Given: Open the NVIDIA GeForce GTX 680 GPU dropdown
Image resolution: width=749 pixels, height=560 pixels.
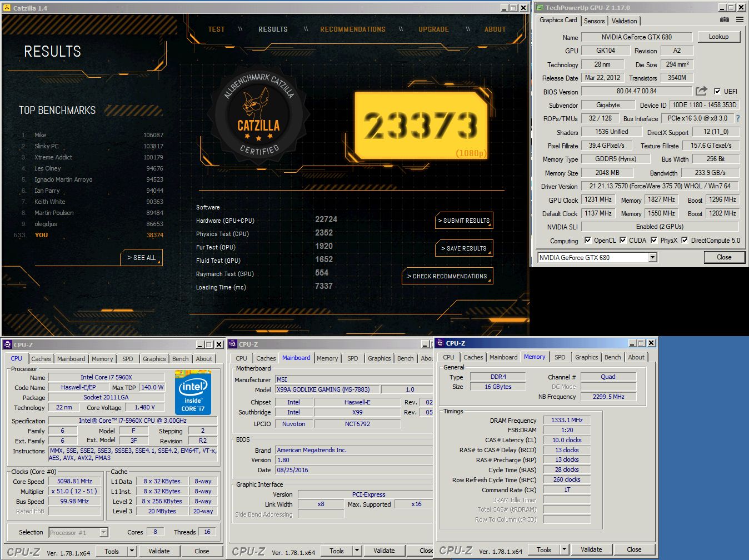Looking at the screenshot, I should click(653, 257).
